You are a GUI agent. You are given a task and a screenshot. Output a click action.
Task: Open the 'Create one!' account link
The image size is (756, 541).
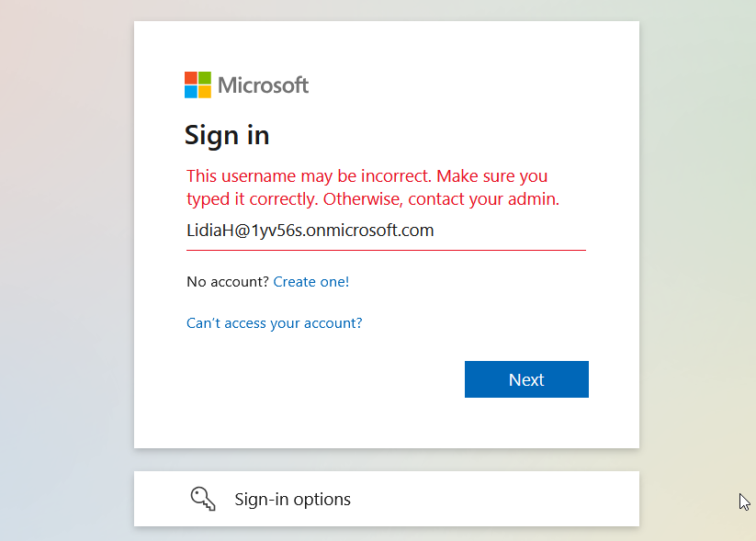tap(311, 282)
